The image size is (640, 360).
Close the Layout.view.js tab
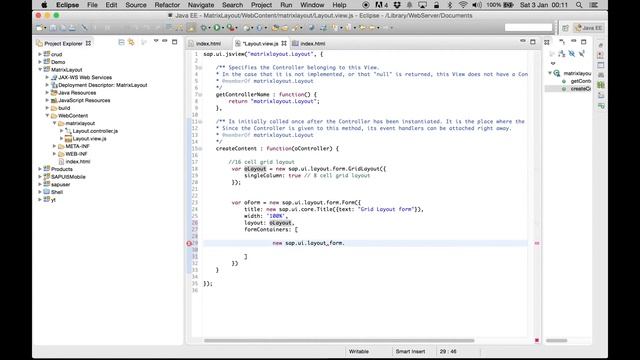(284, 43)
